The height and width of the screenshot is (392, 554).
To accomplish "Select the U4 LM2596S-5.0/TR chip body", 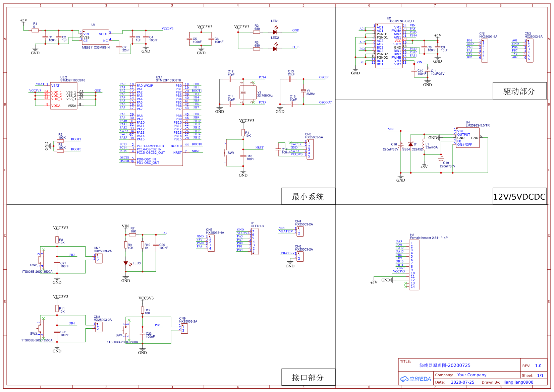I will (468, 137).
